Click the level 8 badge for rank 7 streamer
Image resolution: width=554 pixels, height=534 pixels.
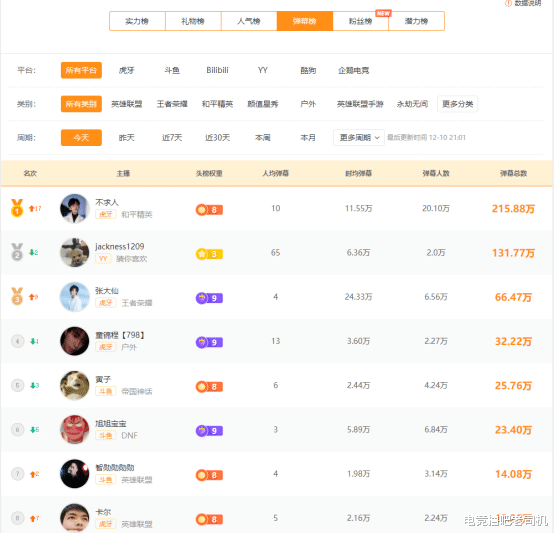click(209, 475)
